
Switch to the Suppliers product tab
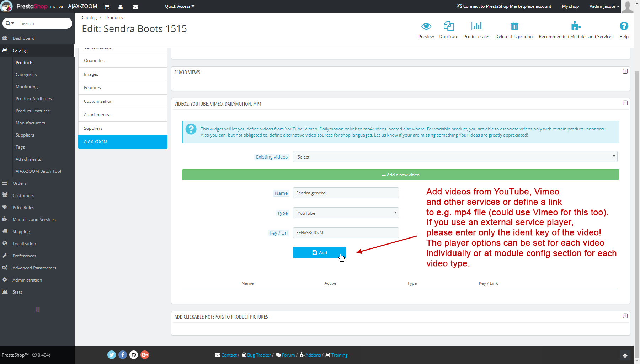[x=123, y=128]
